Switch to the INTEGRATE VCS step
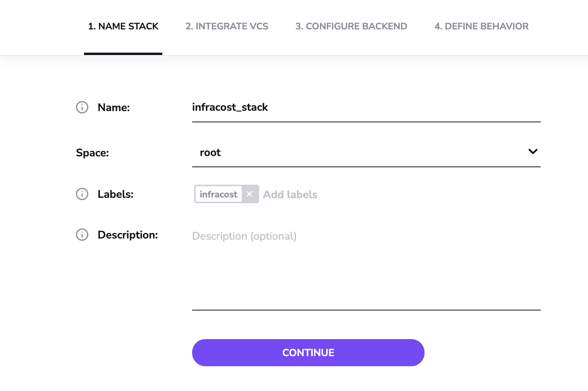 point(227,26)
